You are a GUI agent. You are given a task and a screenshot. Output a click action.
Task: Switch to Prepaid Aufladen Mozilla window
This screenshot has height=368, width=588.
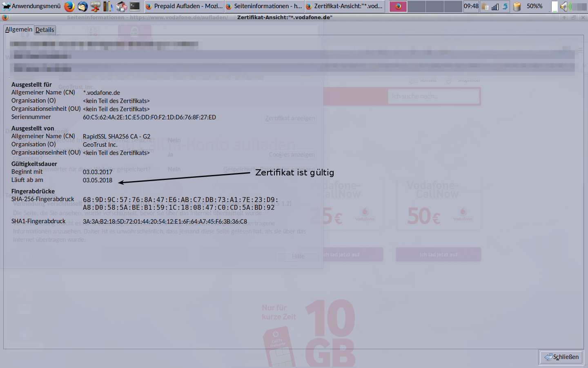coord(184,6)
